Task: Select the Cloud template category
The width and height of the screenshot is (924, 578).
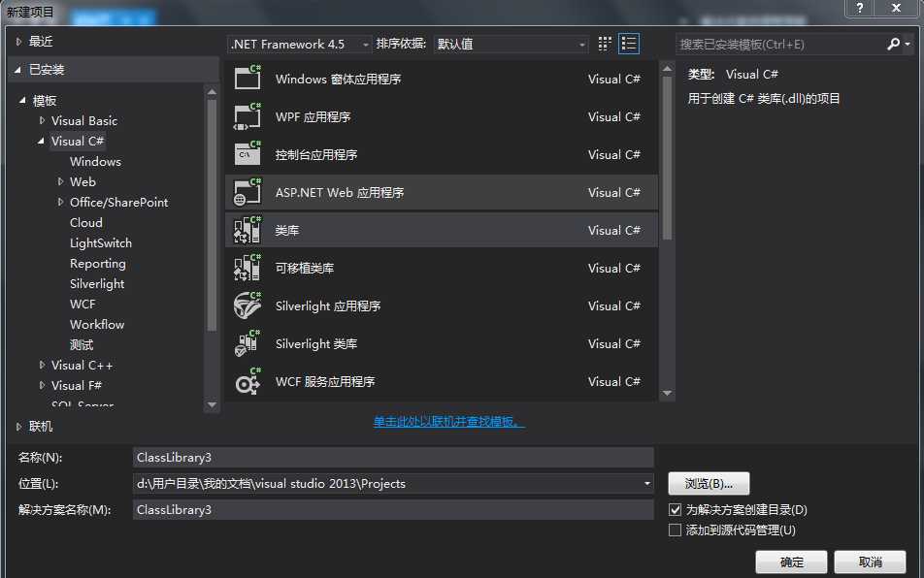Action: point(86,223)
